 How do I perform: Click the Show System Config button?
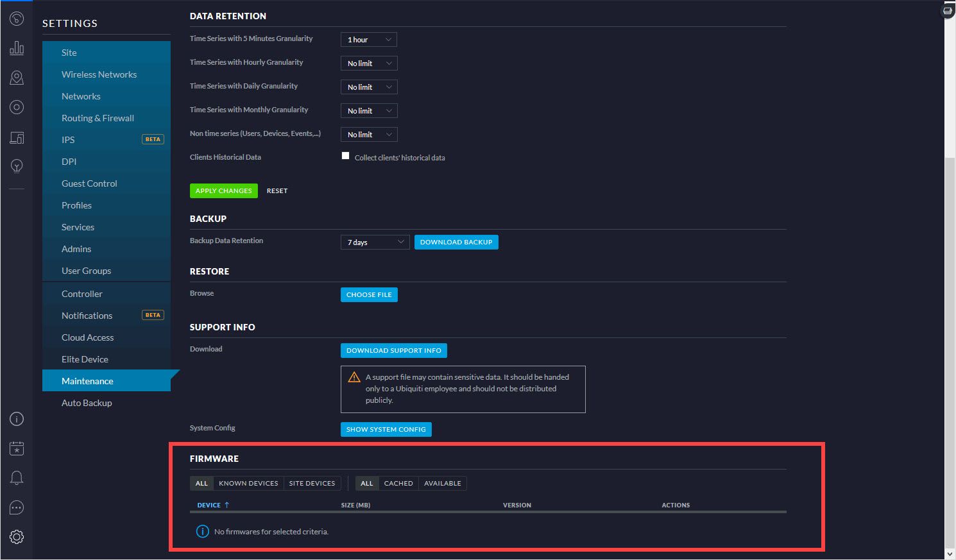tap(386, 429)
